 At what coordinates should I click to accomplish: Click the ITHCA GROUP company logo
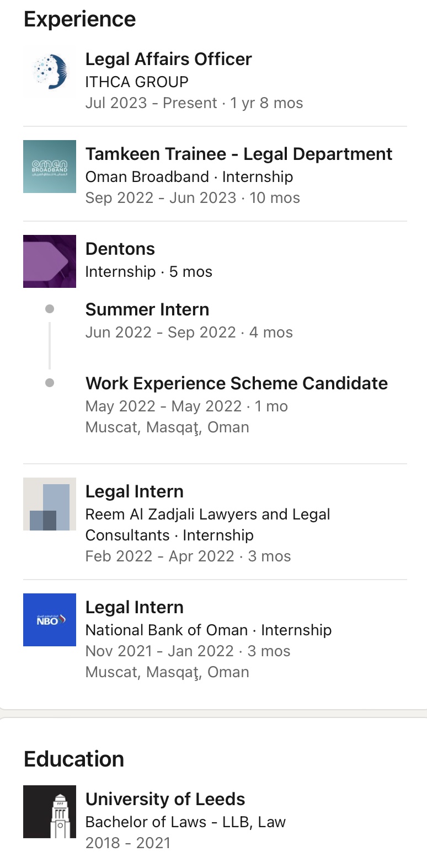[50, 72]
